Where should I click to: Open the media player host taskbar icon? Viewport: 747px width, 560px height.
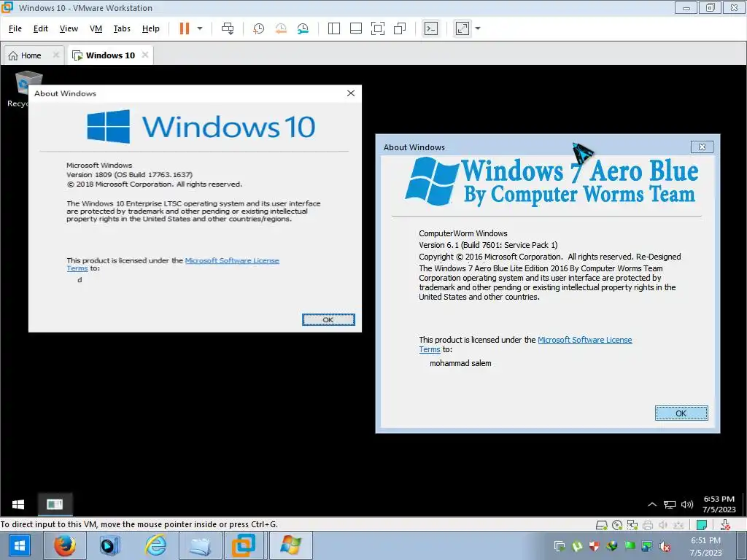click(109, 545)
